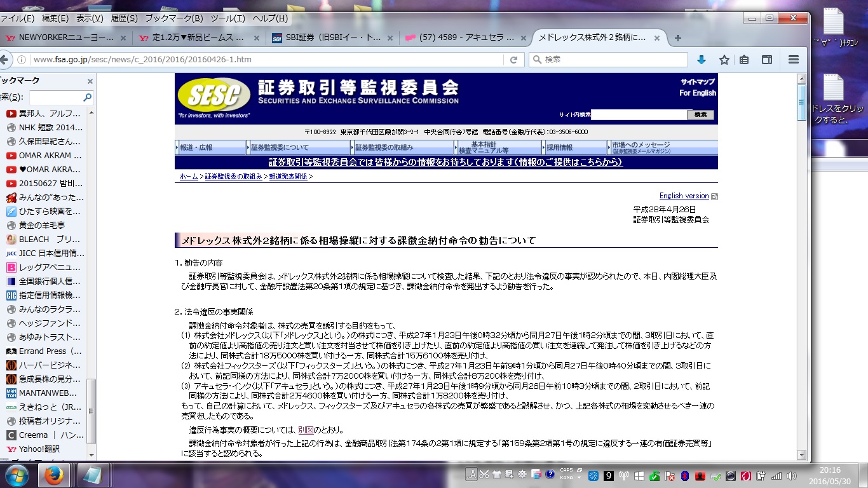
Task: Open the 別図 link in the text
Action: pyautogui.click(x=306, y=429)
